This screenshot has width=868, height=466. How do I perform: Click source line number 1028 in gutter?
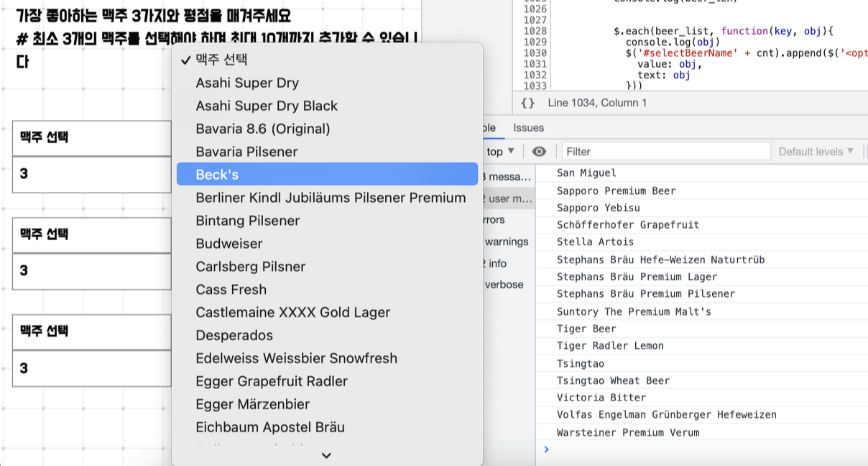click(535, 32)
